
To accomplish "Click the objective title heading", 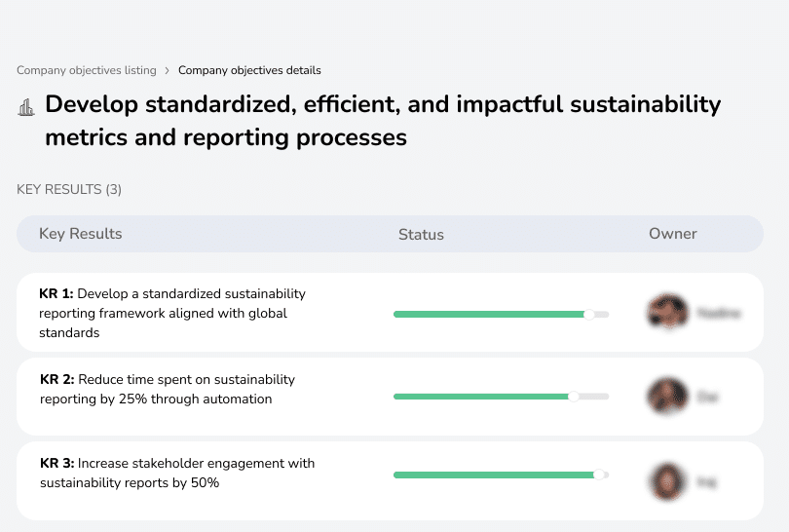I will pos(383,121).
